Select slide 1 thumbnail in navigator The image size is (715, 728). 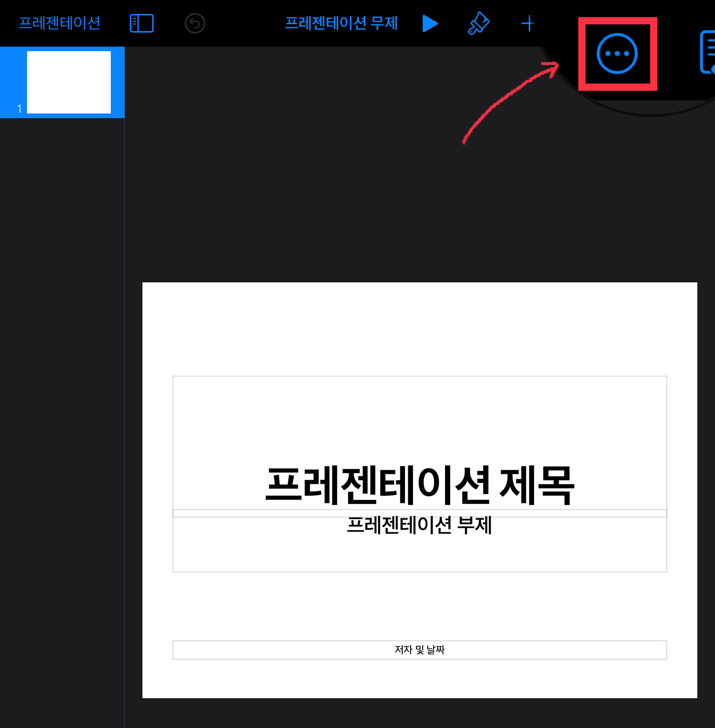point(69,82)
